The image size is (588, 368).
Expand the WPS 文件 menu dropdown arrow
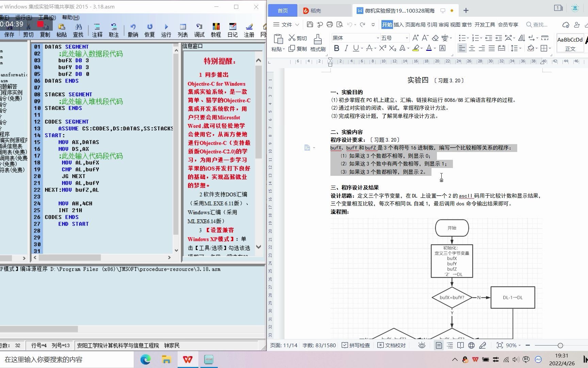[x=297, y=25]
